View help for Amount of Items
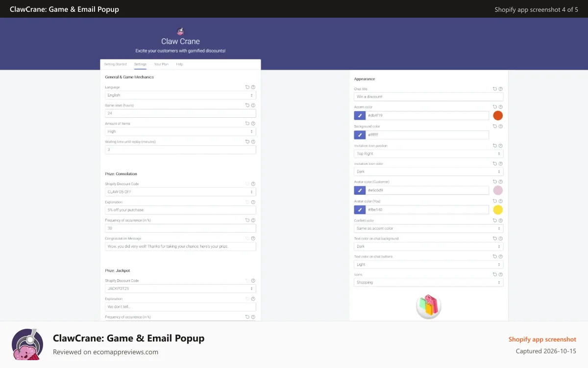Image resolution: width=588 pixels, height=368 pixels. [x=253, y=123]
